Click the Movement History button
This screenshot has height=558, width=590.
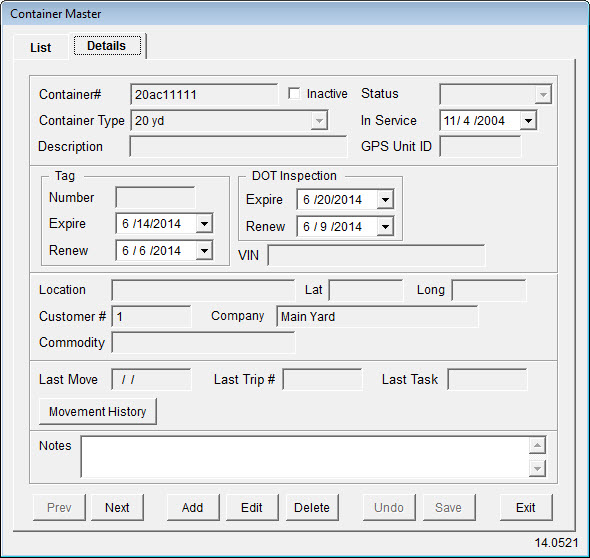click(98, 412)
